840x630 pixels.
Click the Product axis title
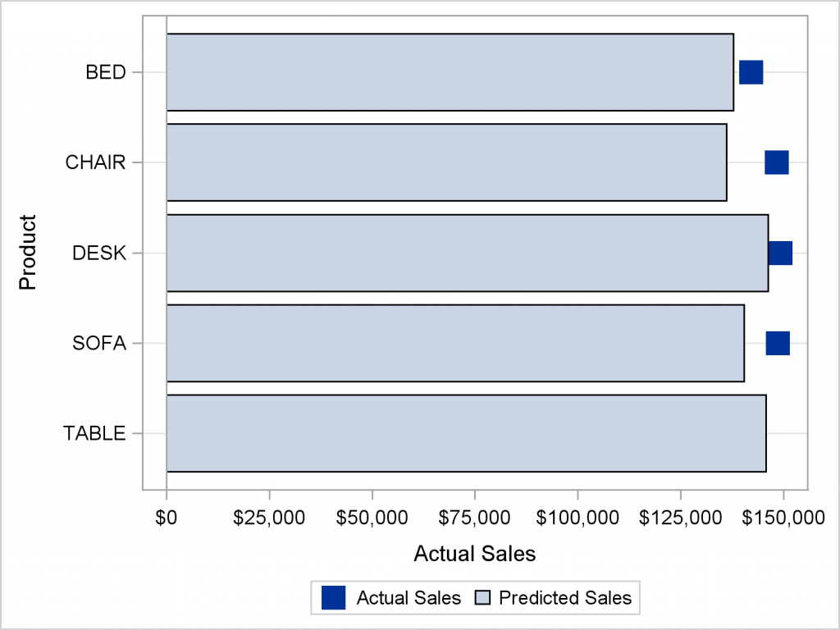point(29,253)
